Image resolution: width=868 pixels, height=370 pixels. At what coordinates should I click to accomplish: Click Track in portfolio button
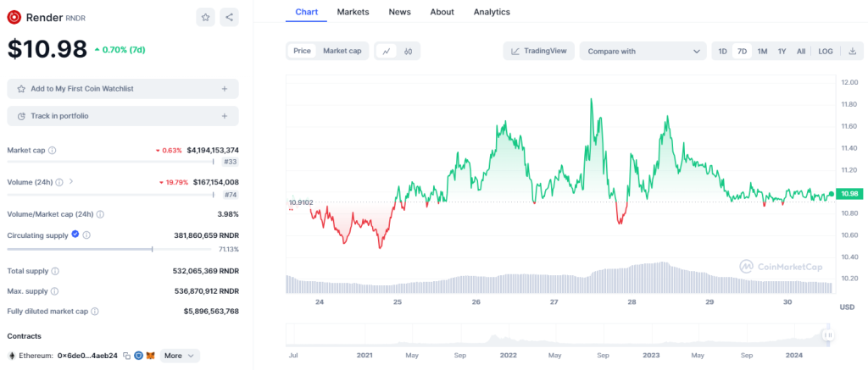pos(123,116)
